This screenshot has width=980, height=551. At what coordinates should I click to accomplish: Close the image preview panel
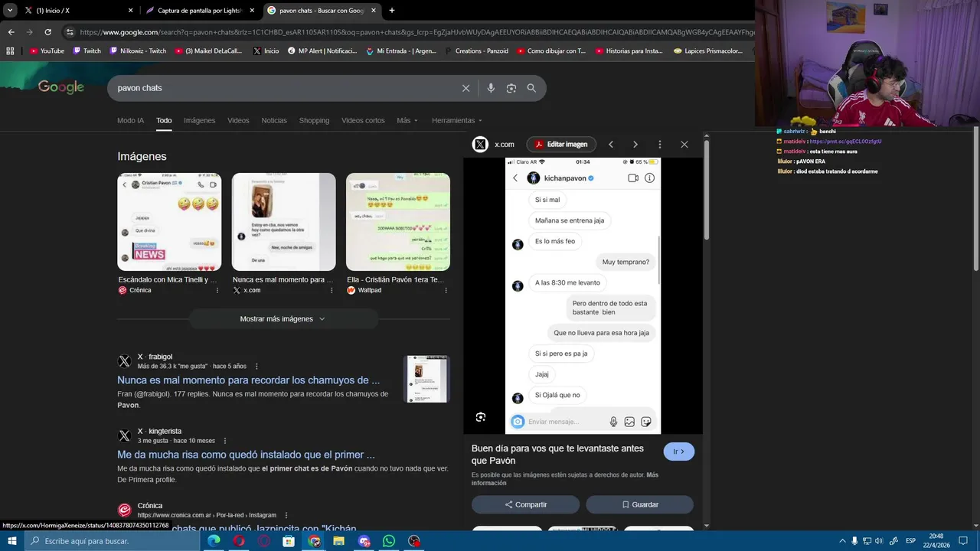[x=684, y=144]
